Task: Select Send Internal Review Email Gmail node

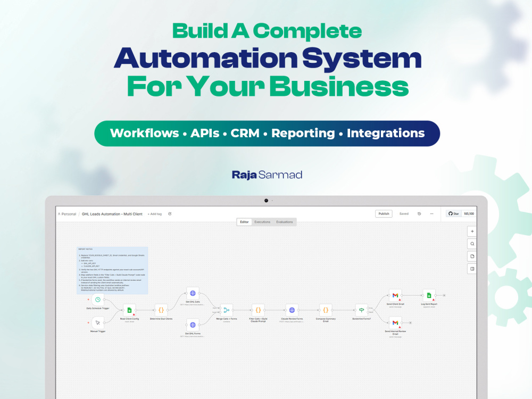Action: point(395,323)
